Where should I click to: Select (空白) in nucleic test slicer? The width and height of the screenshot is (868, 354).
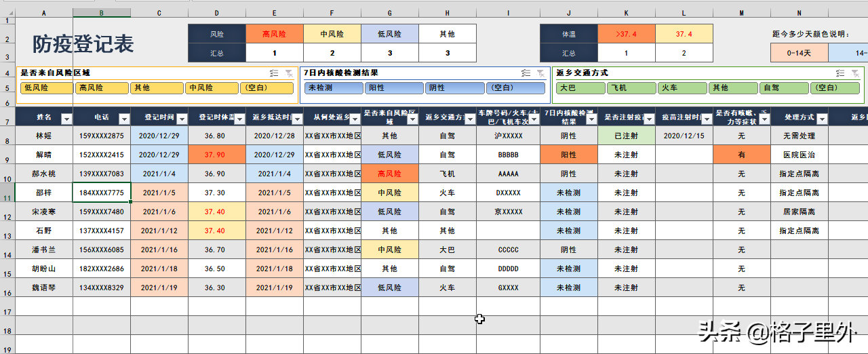pyautogui.click(x=515, y=87)
